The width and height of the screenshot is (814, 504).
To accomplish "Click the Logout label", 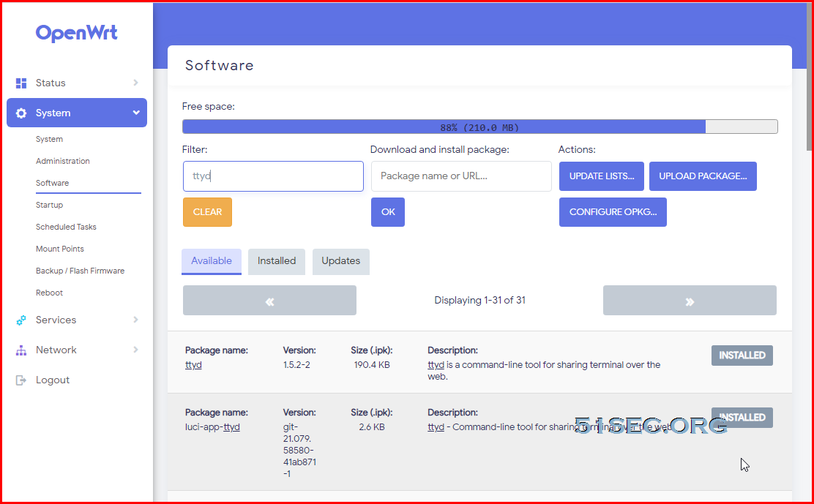I will pyautogui.click(x=53, y=380).
